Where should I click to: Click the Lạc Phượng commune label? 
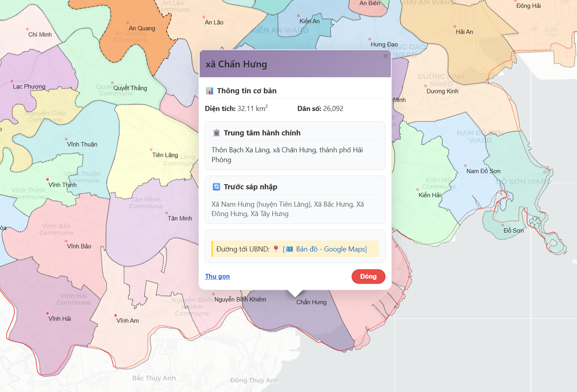(x=29, y=87)
